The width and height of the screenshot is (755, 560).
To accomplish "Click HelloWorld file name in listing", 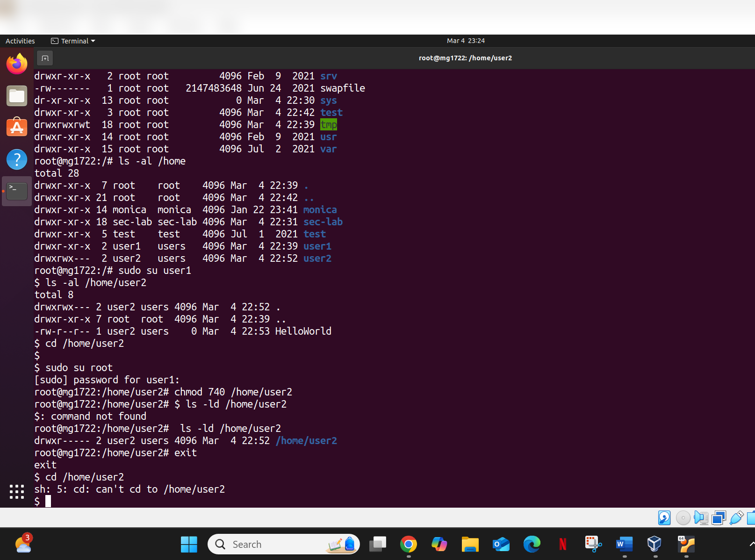I will point(303,331).
